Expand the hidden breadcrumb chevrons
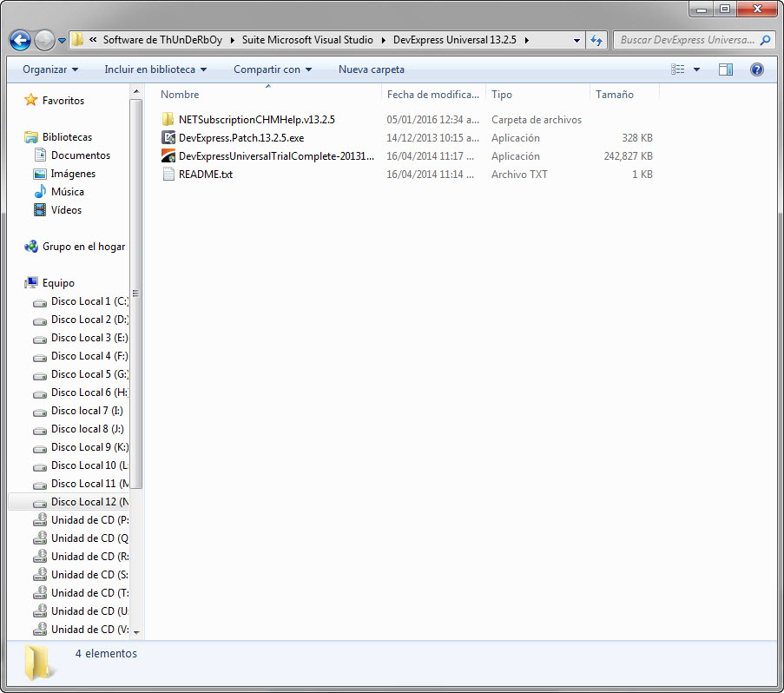The width and height of the screenshot is (784, 693). click(x=93, y=40)
